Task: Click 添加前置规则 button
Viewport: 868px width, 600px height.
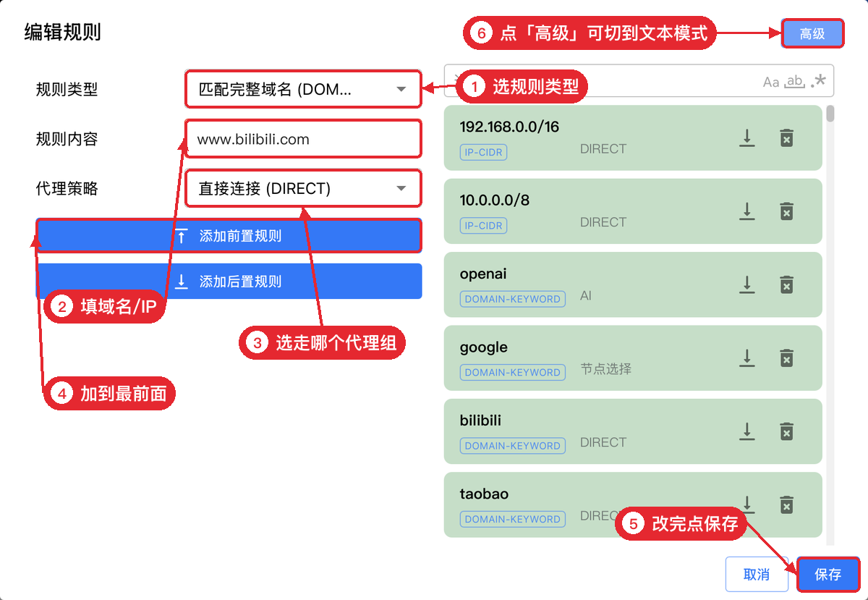Action: (229, 236)
